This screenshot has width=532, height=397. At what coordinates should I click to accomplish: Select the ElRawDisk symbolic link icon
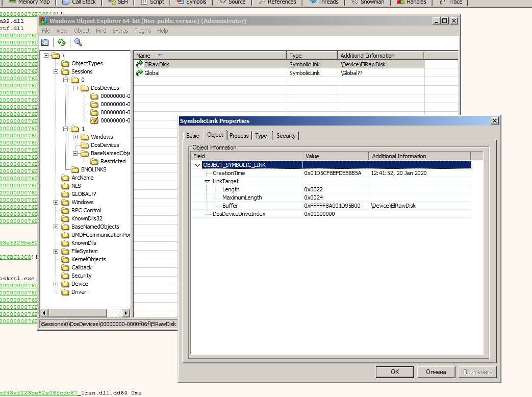[x=139, y=64]
